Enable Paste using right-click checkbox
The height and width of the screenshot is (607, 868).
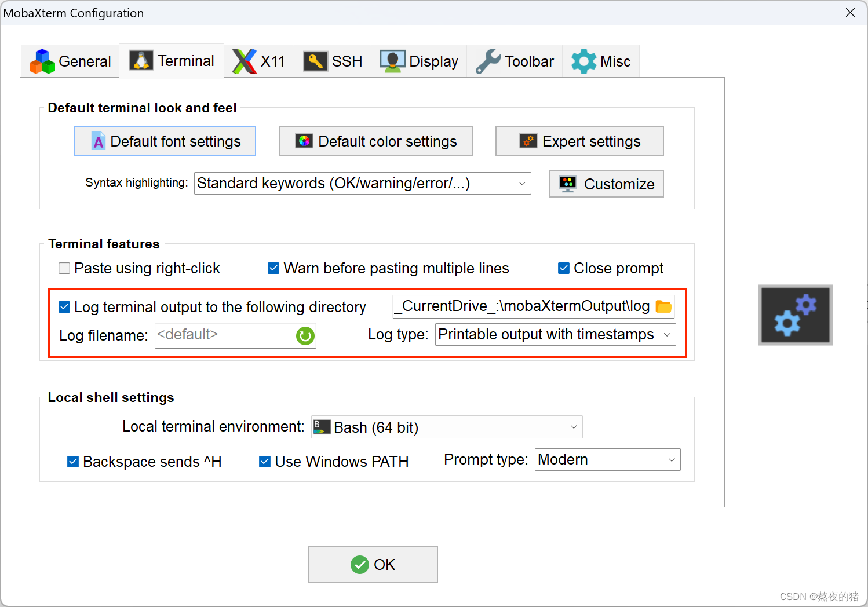(64, 268)
